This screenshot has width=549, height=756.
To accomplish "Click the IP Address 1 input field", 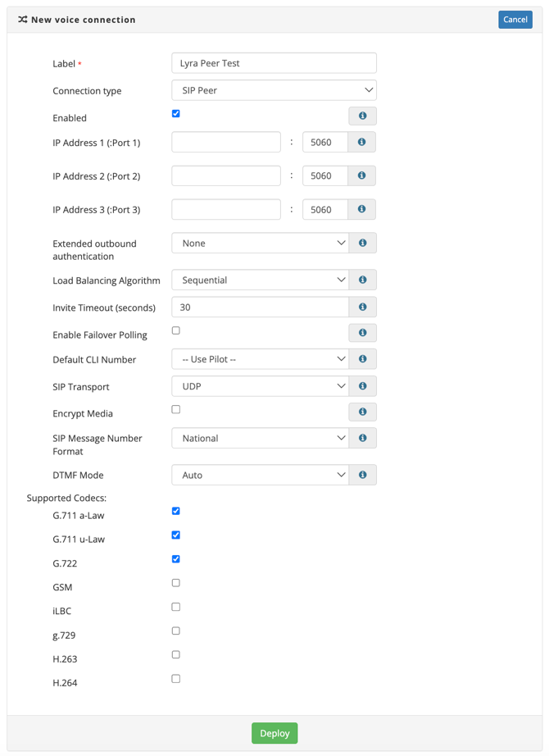I will coord(226,143).
